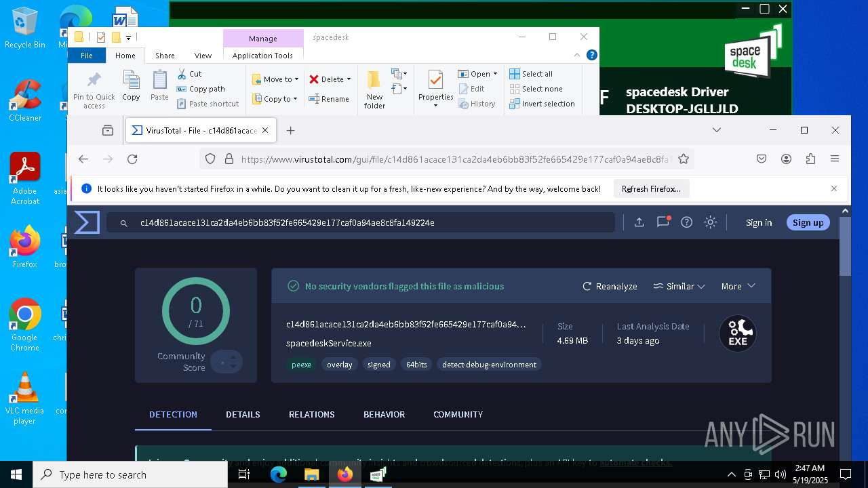Expand the Similar dropdown

(x=679, y=286)
